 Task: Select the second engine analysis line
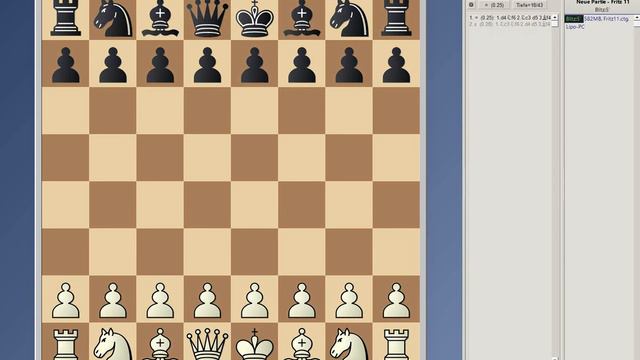509,24
